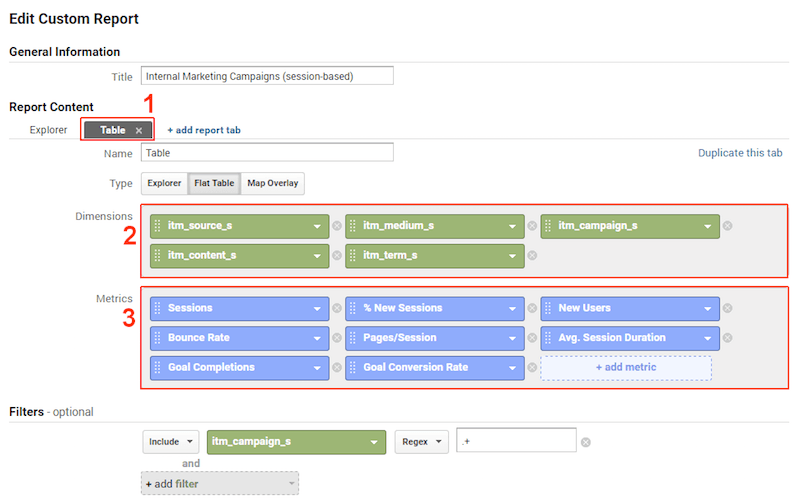The image size is (800, 500).
Task: Remove the itm_campaign_s dimension with its X icon
Action: (x=728, y=226)
